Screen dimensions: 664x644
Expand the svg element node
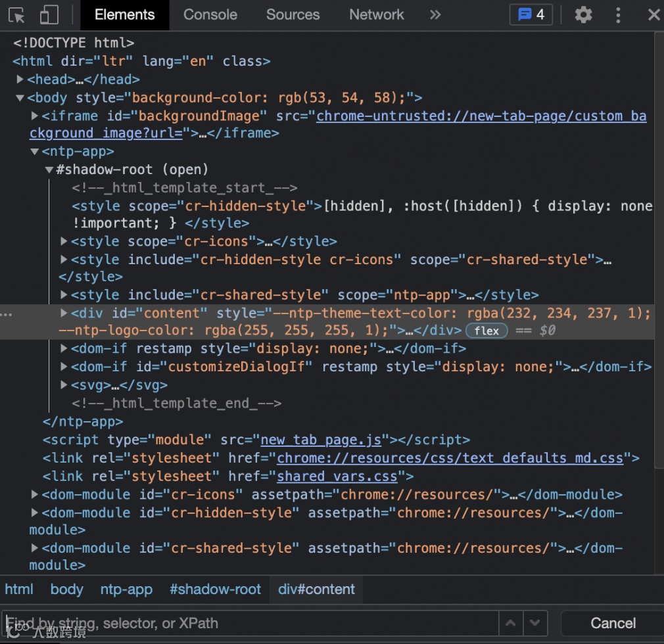[64, 384]
